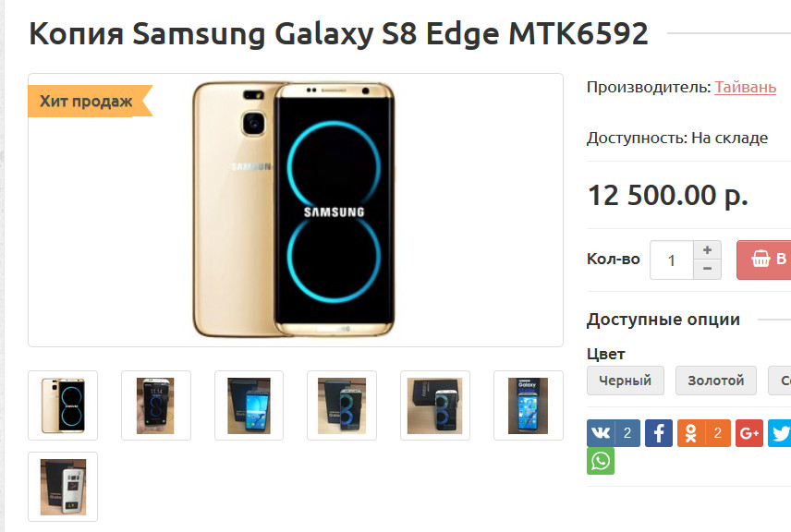Viewport: 791px width, 532px height.
Task: Decrease quantity with the minus button
Action: click(707, 270)
